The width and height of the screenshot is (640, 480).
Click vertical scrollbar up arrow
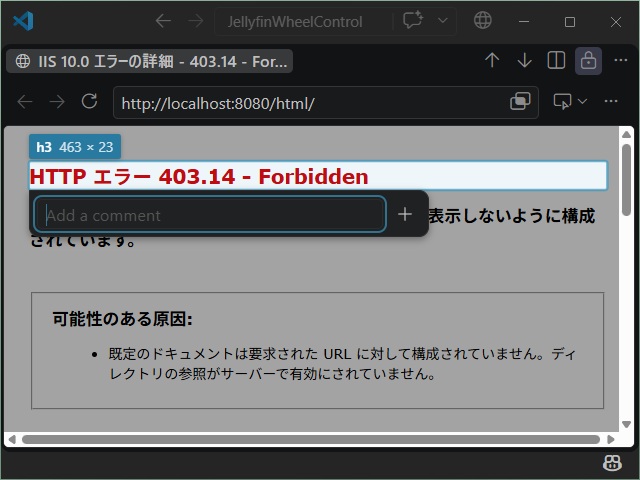pyautogui.click(x=627, y=134)
